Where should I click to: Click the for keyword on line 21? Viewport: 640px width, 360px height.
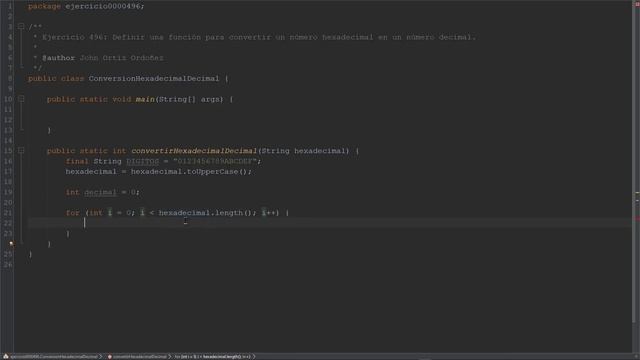pos(73,213)
